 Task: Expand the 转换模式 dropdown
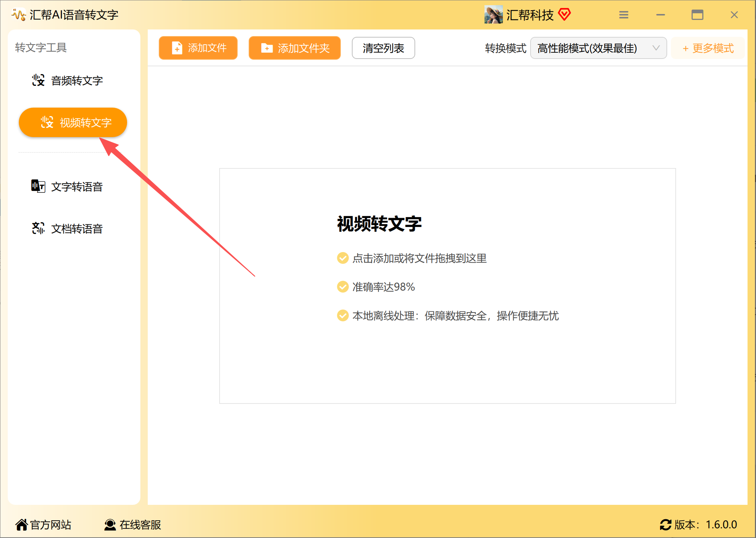(x=599, y=48)
